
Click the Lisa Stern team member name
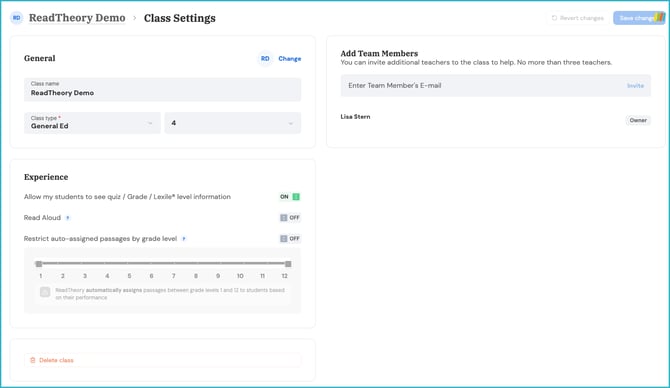(x=356, y=117)
